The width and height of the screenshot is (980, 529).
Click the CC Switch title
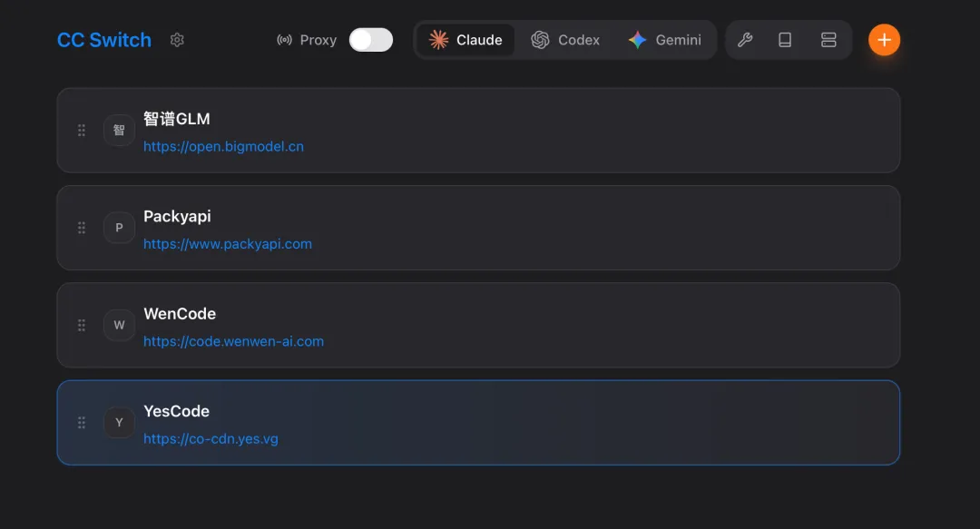coord(104,40)
